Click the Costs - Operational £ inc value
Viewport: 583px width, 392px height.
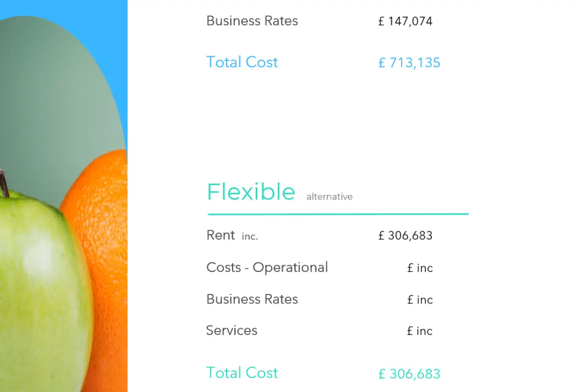coord(420,268)
